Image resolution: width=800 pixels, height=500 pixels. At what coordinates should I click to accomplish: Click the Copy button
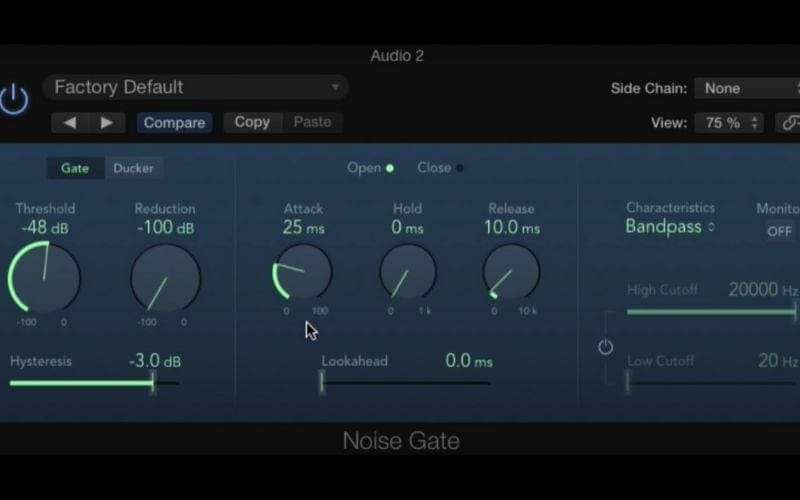point(252,122)
